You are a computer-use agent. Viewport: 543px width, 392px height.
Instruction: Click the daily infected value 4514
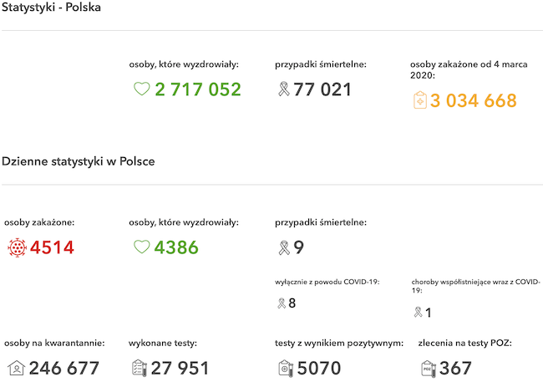click(52, 247)
